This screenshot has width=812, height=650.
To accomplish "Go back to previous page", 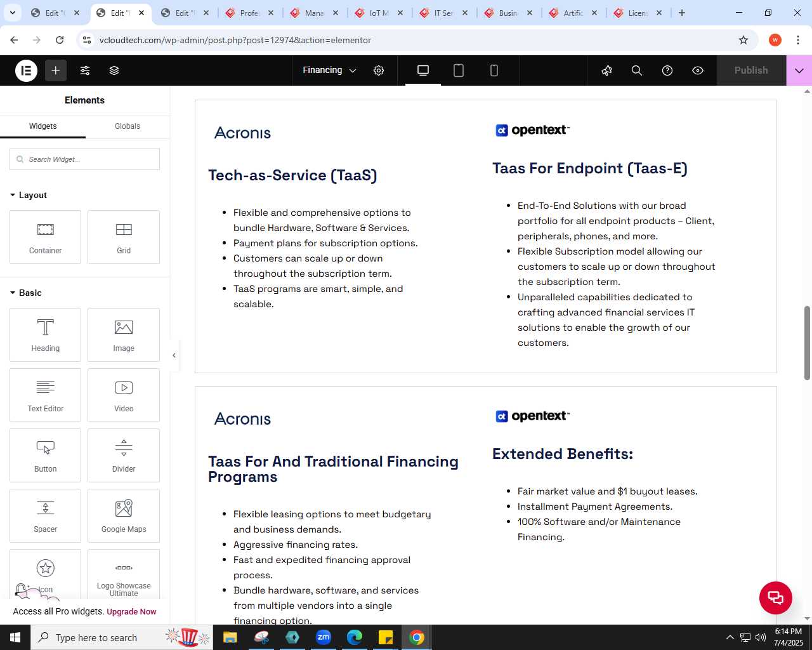I will (x=14, y=40).
